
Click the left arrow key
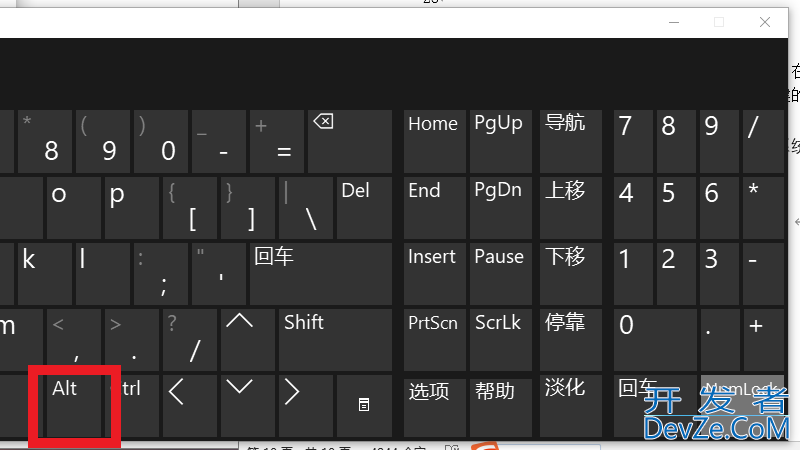tap(190, 406)
